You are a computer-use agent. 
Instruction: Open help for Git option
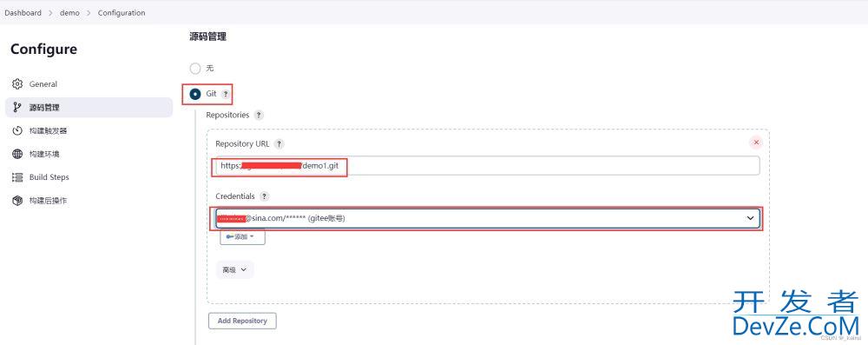coord(226,95)
